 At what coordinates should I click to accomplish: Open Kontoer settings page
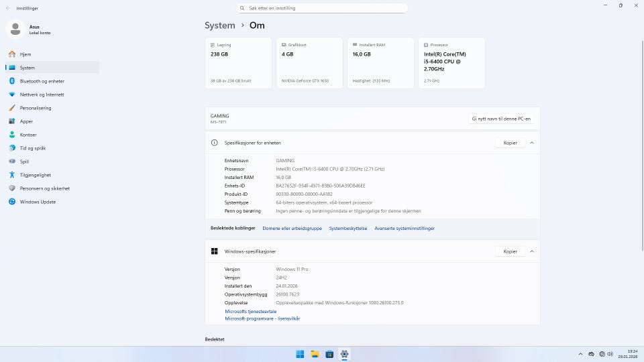tap(28, 135)
